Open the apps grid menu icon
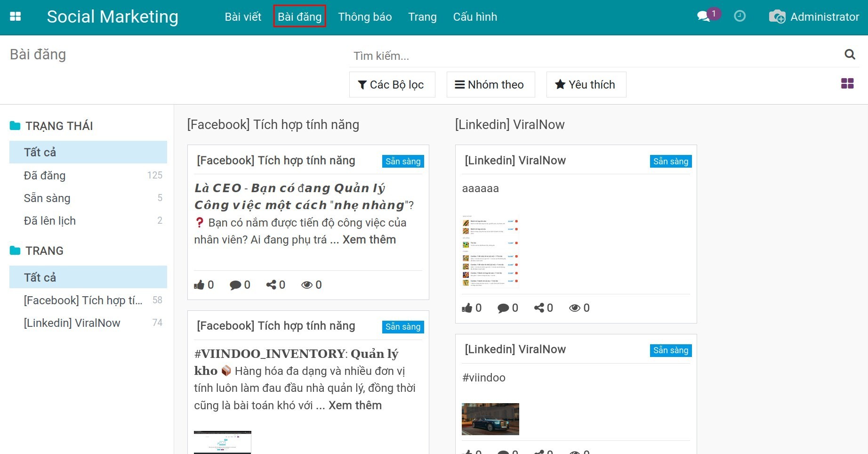The image size is (868, 454). click(16, 16)
